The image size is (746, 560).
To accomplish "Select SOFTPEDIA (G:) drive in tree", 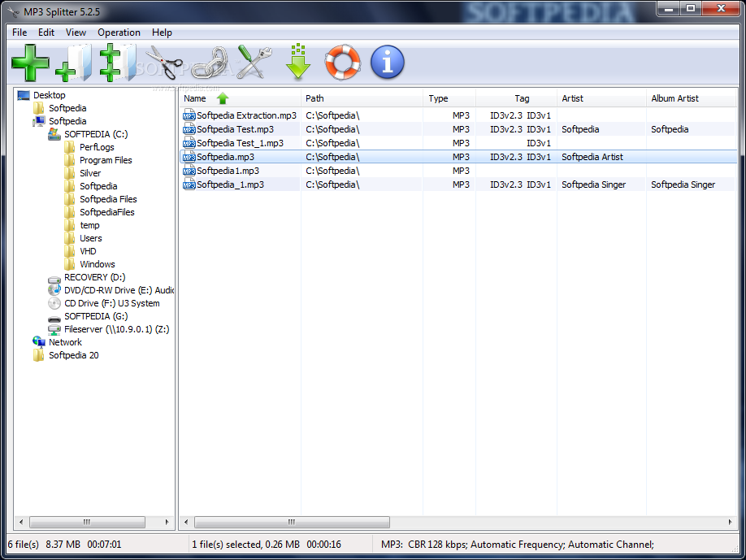I will pos(96,316).
